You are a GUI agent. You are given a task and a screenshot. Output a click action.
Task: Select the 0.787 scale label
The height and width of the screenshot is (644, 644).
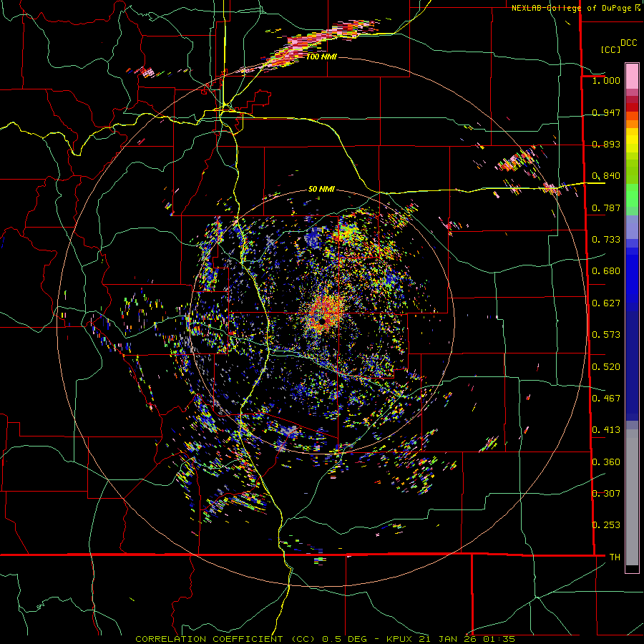tap(606, 208)
